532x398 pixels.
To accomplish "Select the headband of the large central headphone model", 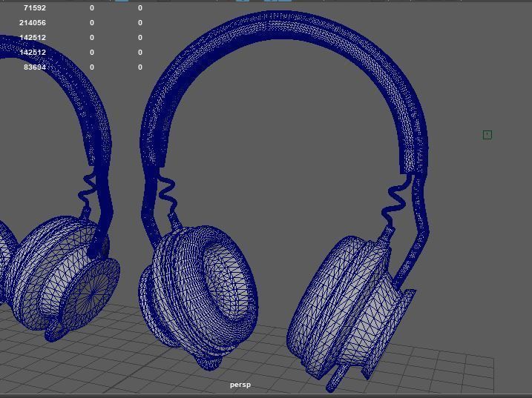I will 283,25.
